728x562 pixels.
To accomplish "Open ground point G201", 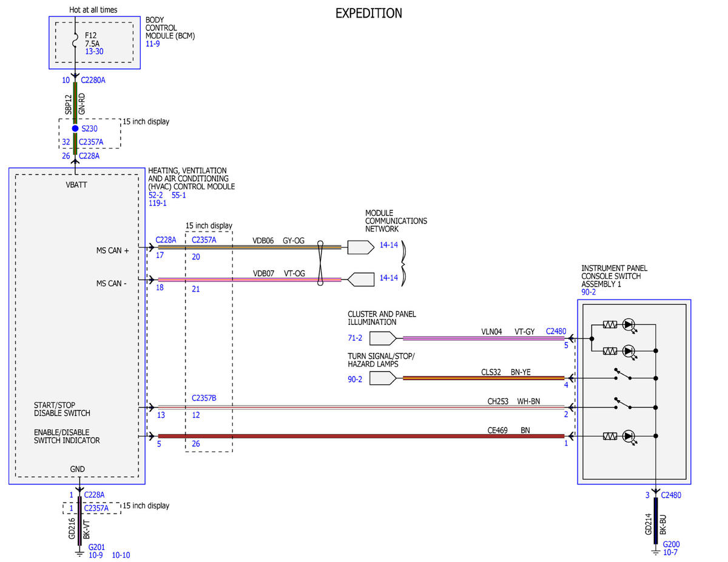I will coord(96,547).
